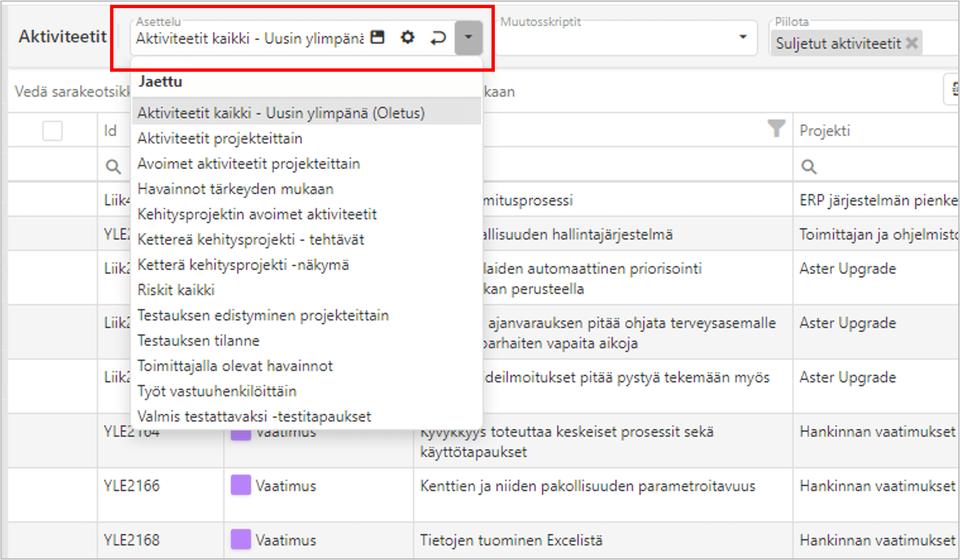Open layout settings gear icon
Viewport: 960px width, 560px height.
(x=407, y=37)
